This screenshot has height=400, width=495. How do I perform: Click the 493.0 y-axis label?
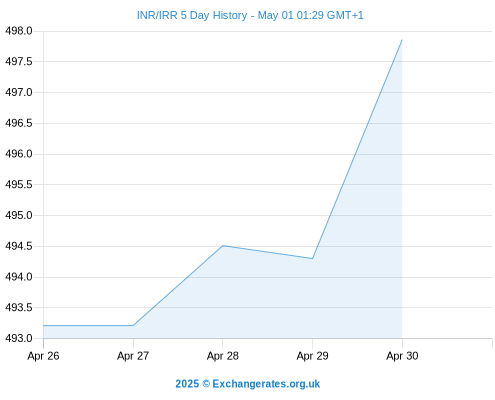coord(19,338)
